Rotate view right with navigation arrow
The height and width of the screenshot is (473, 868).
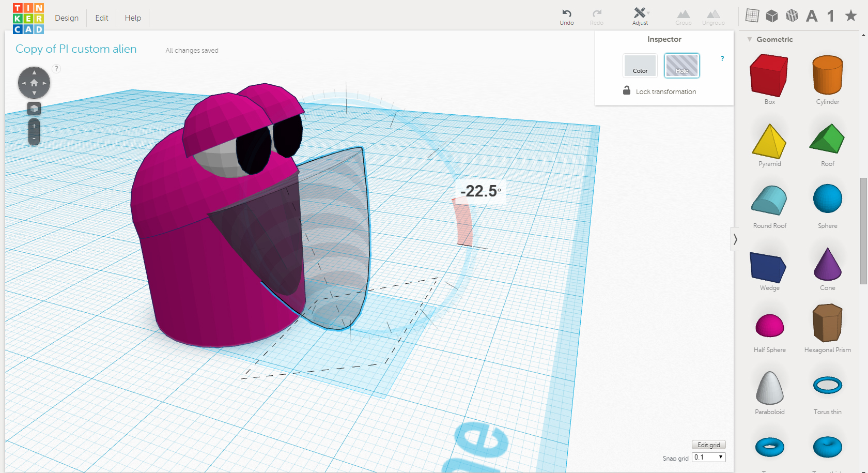coord(44,83)
